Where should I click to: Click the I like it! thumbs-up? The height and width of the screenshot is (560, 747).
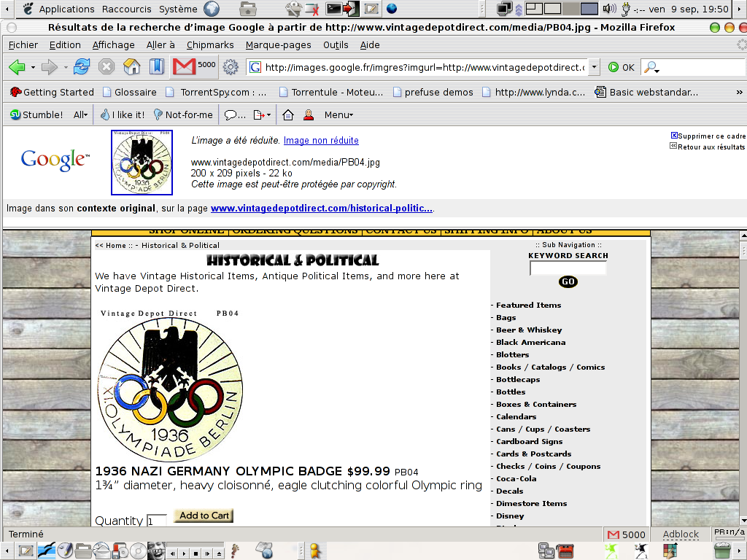[x=123, y=114]
